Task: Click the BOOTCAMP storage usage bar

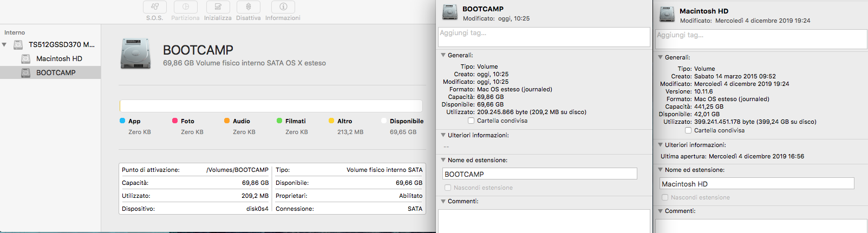Action: pyautogui.click(x=271, y=105)
